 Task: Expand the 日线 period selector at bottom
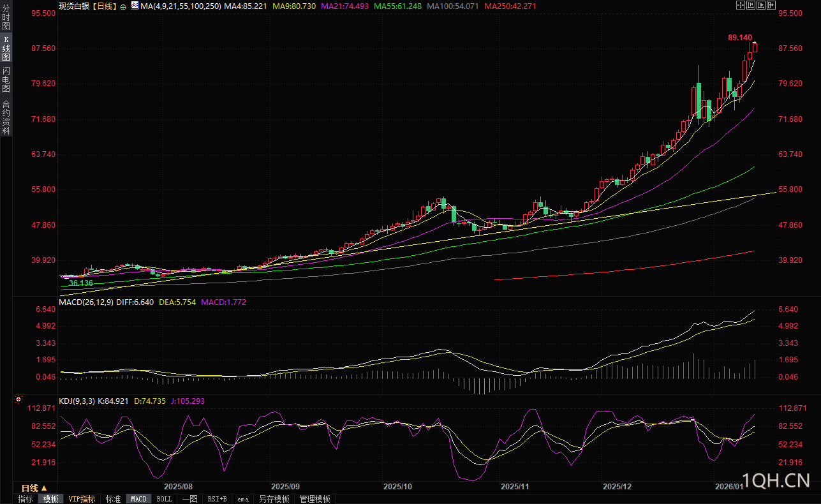[34, 487]
